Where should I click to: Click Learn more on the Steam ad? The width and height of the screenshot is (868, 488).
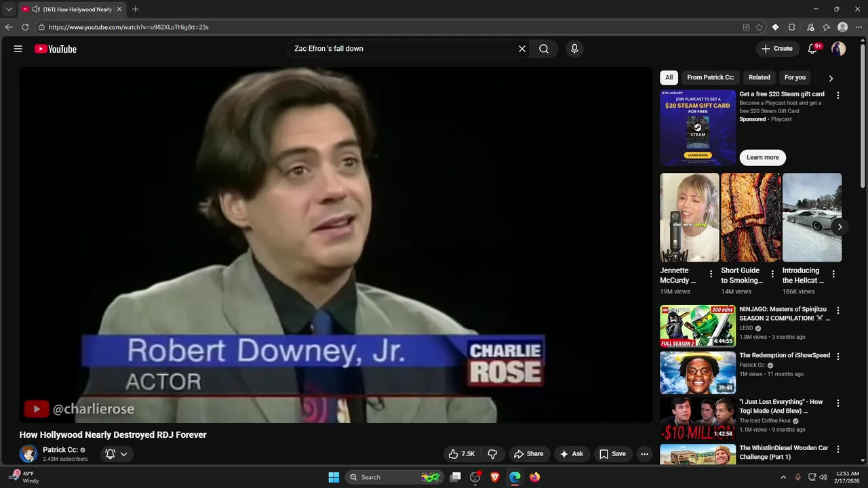(x=763, y=157)
